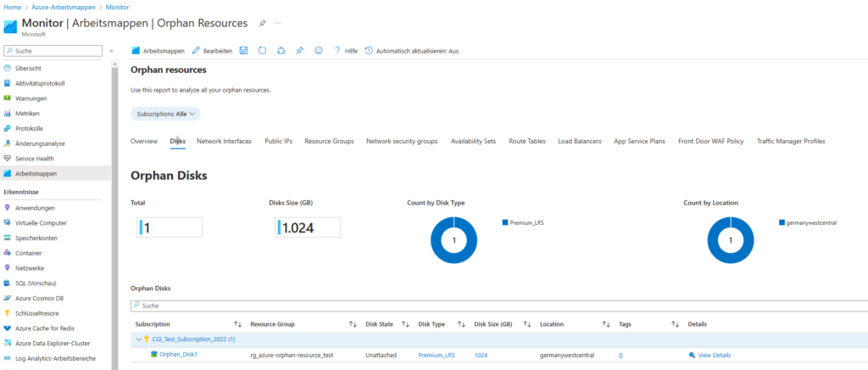
Task: Click the Save icon in workbook toolbar
Action: coord(243,50)
